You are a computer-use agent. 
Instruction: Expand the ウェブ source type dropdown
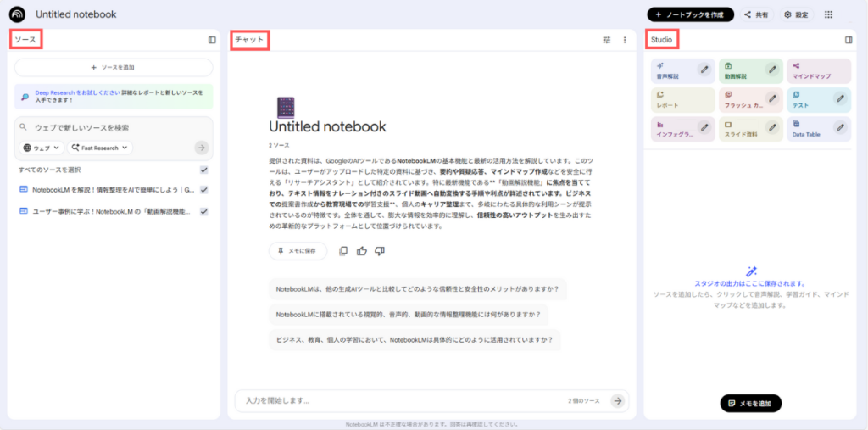click(41, 148)
